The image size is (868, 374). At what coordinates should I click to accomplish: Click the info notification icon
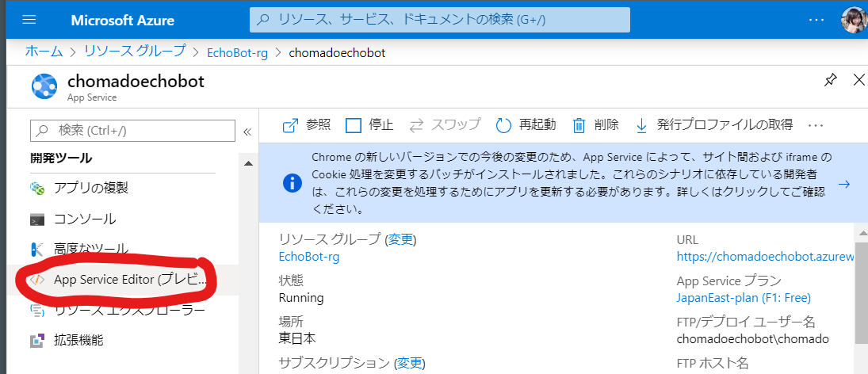pyautogui.click(x=292, y=184)
